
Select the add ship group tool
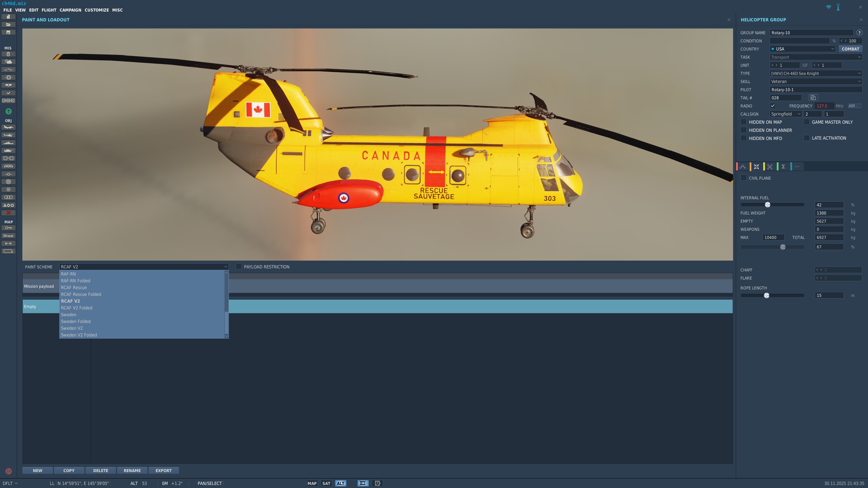click(x=8, y=143)
